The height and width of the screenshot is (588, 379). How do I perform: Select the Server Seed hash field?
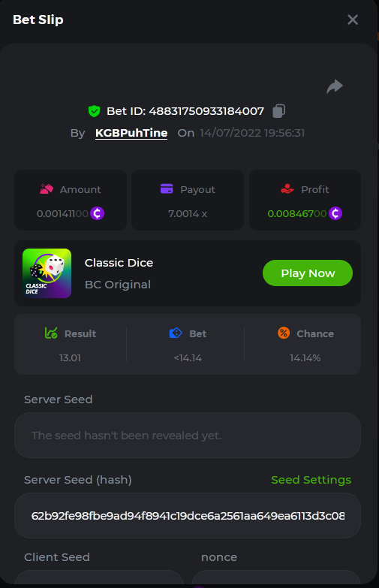point(188,516)
